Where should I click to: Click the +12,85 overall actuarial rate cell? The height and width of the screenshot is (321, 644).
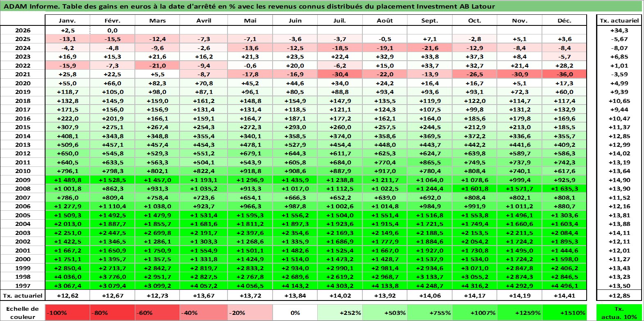coord(619,295)
